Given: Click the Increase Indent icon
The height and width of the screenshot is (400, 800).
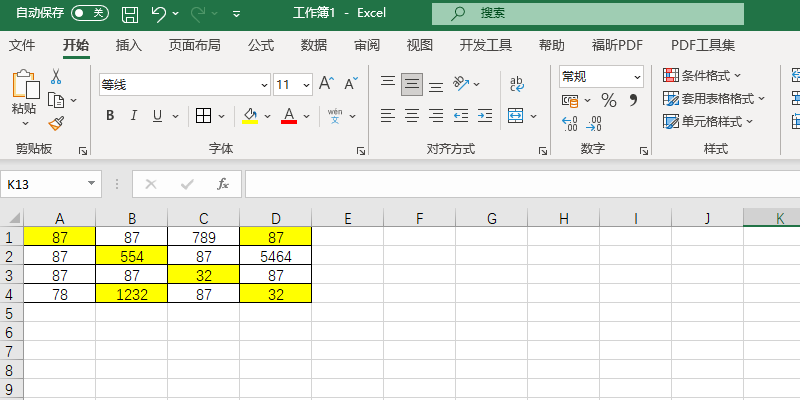Looking at the screenshot, I should tap(485, 116).
